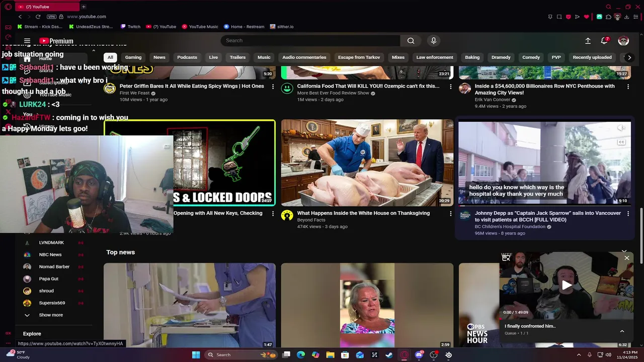
Task: Open the YouTube hamburger guide menu
Action: pos(27,41)
